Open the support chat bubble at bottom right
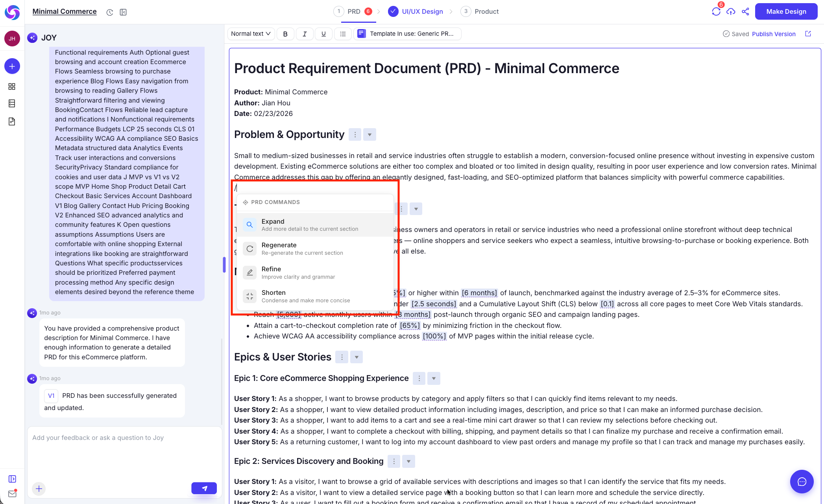The height and width of the screenshot is (504, 824). (x=802, y=482)
